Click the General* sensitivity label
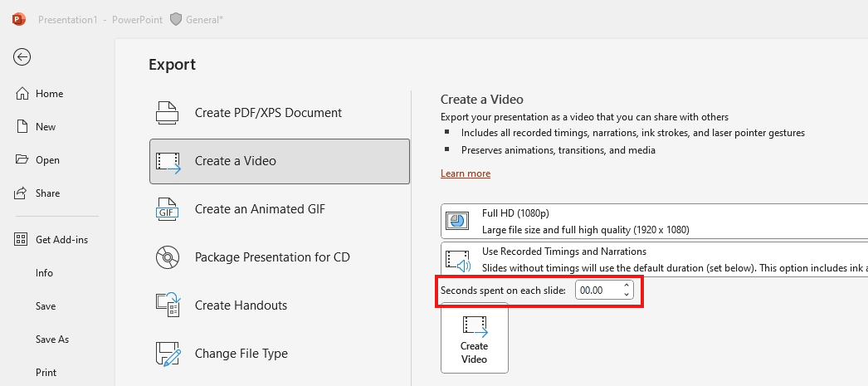868x386 pixels. click(x=205, y=19)
